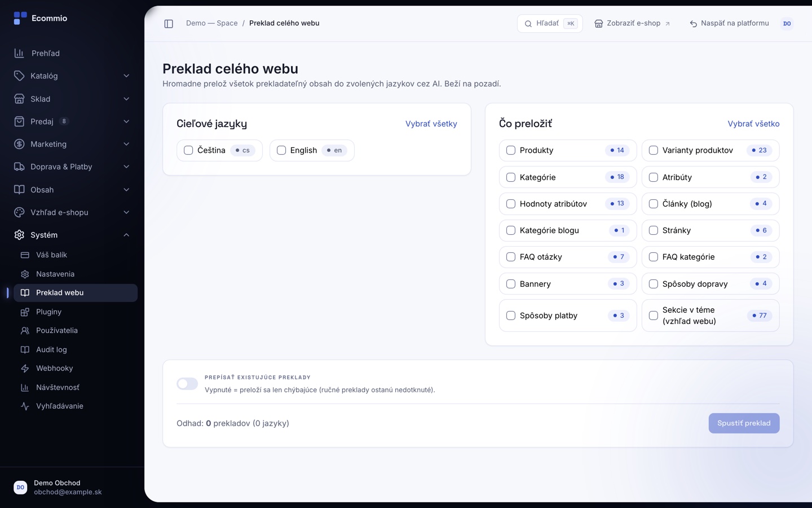Go back via Naspäť na platformu
Viewport: 812px width, 508px height.
tap(729, 24)
